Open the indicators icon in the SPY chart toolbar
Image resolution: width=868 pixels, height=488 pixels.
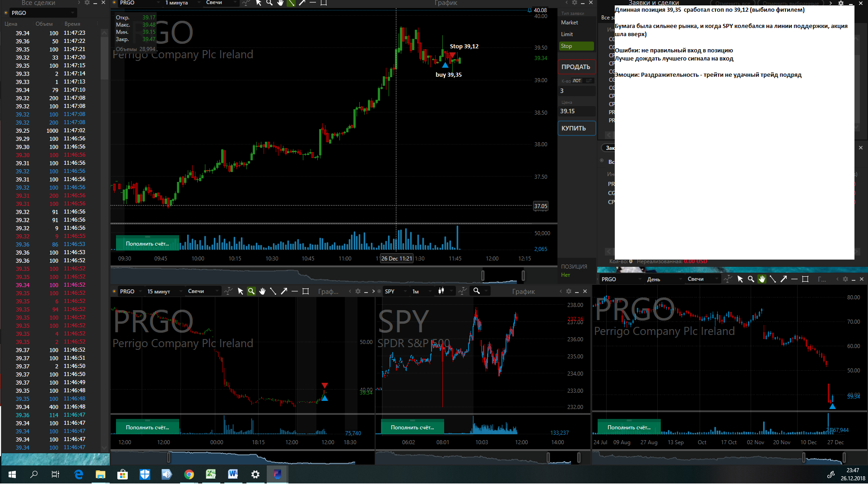click(463, 291)
